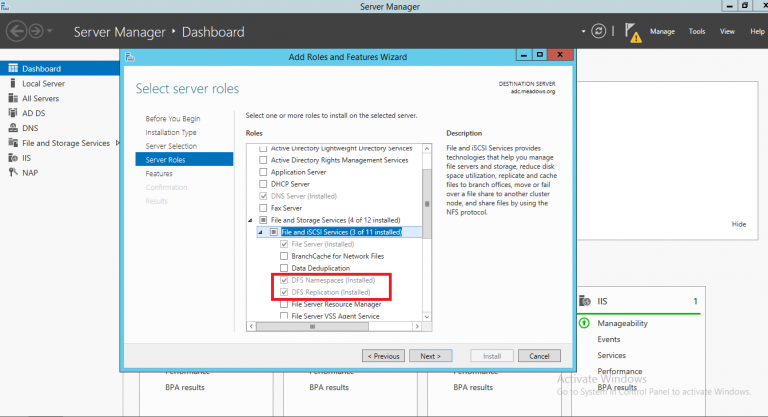Enable the Application Server checkbox
768x417 pixels.
263,172
